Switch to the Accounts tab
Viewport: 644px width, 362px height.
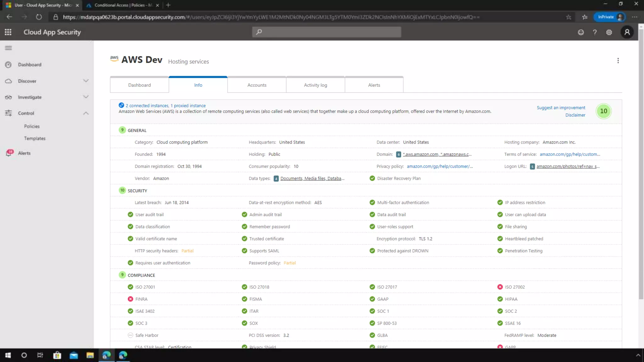click(257, 85)
